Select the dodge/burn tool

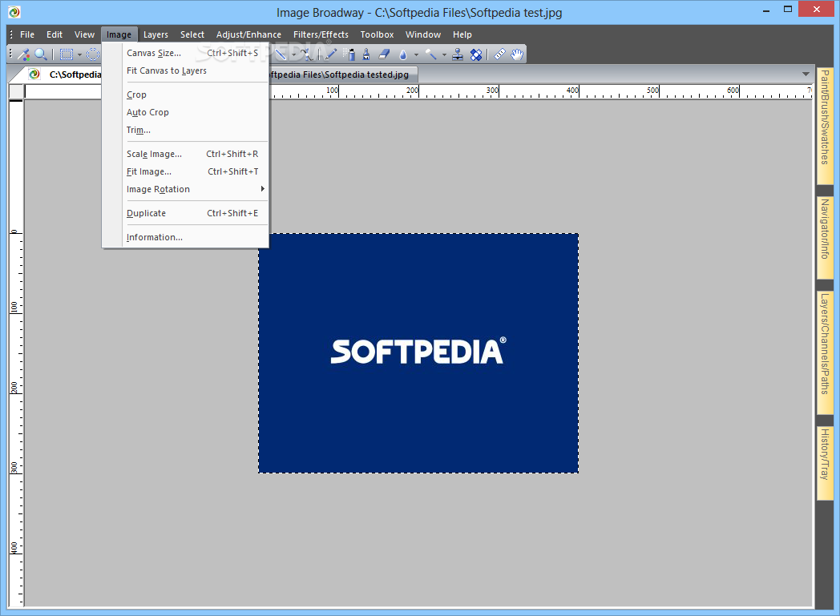(x=431, y=54)
